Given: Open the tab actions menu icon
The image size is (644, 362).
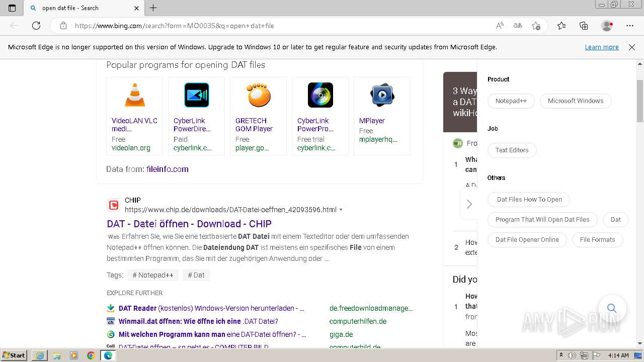Looking at the screenshot, I should click(x=12, y=8).
